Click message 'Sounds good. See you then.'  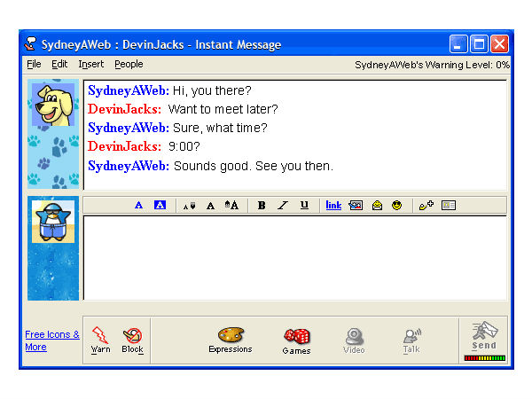[x=254, y=166]
